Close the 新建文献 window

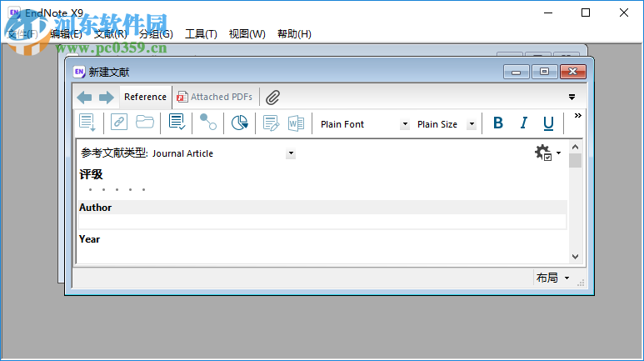(573, 72)
